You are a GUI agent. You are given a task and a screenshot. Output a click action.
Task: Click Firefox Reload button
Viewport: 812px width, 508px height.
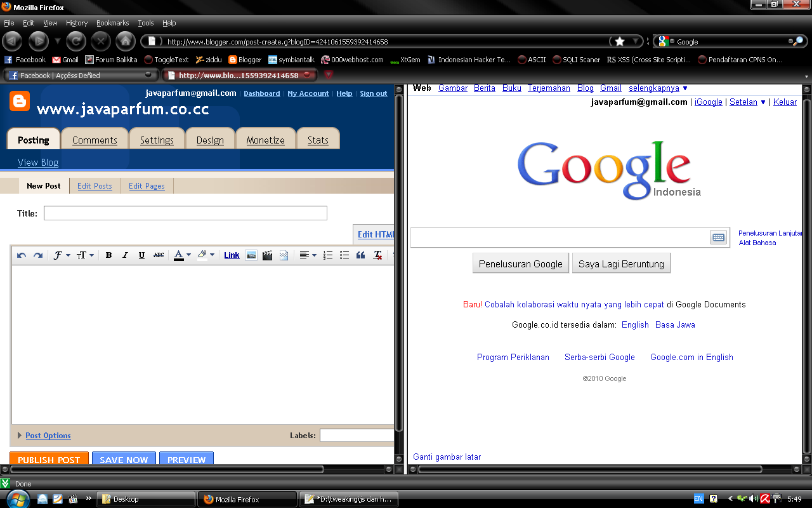[75, 41]
